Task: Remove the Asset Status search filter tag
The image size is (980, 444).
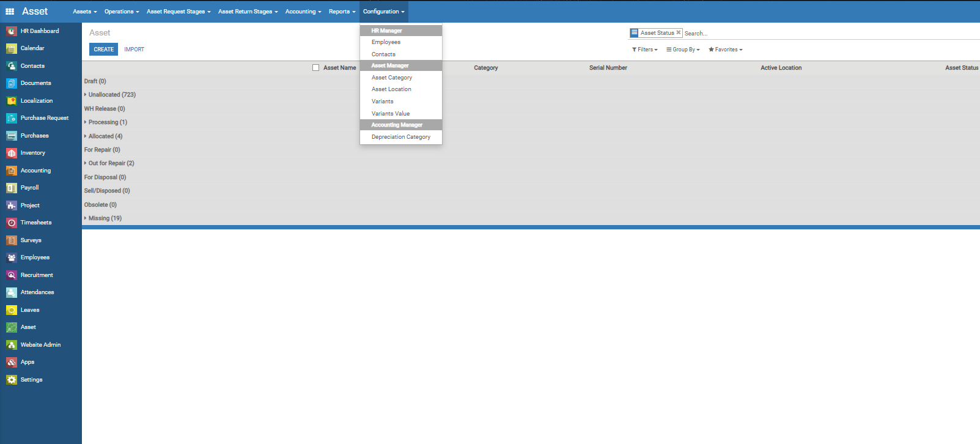Action: click(678, 32)
